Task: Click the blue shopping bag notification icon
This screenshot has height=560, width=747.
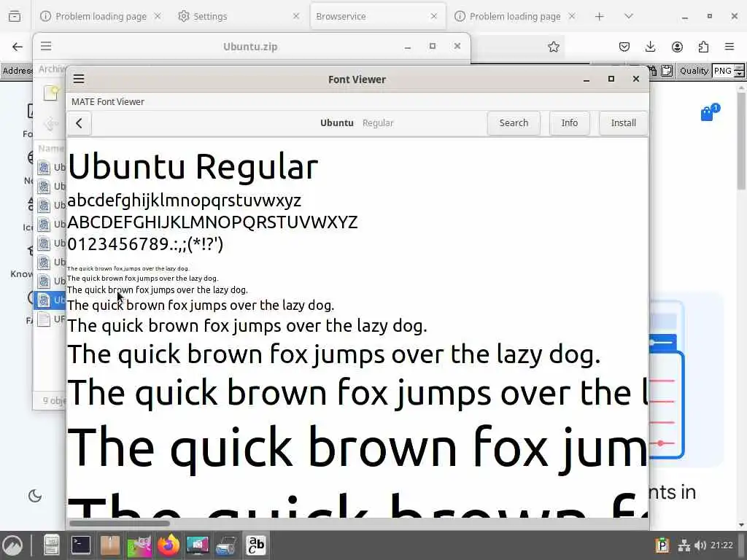Action: (710, 112)
